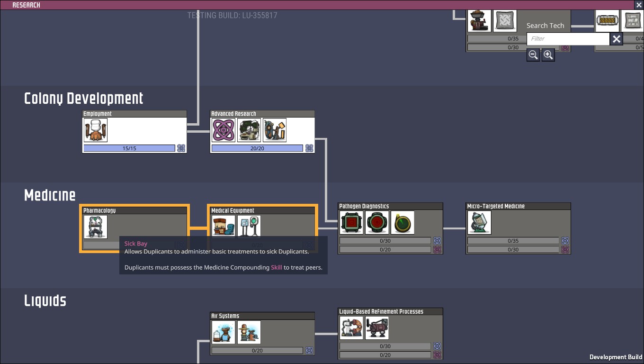Click the Employment 15/15 progress bar
This screenshot has height=364, width=644.
[129, 148]
